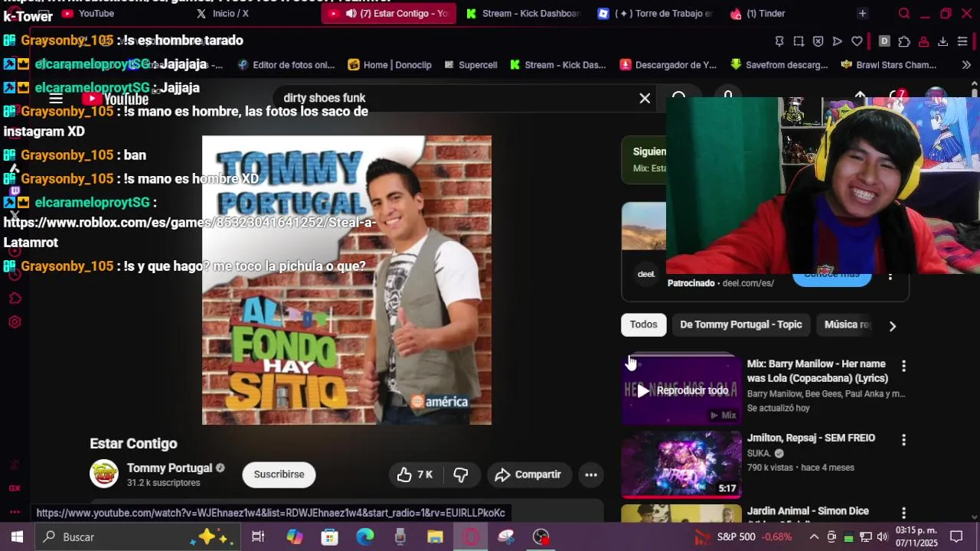Click the Al Fondo Hay Sitio video image
The width and height of the screenshot is (980, 551).
coord(347,280)
